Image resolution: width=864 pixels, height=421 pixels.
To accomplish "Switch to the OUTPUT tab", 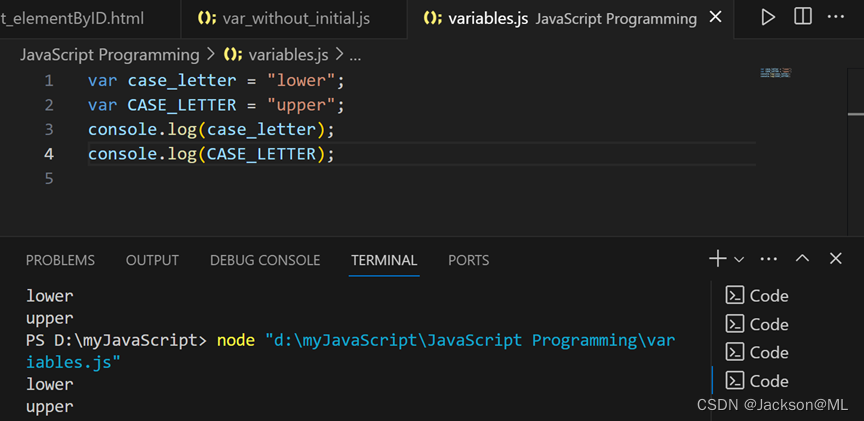I will (152, 260).
